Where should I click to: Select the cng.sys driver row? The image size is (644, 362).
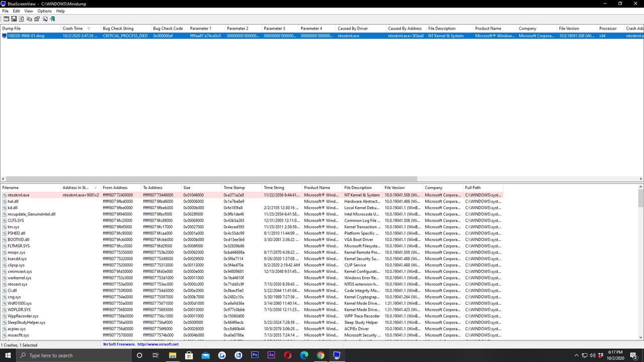click(252, 297)
